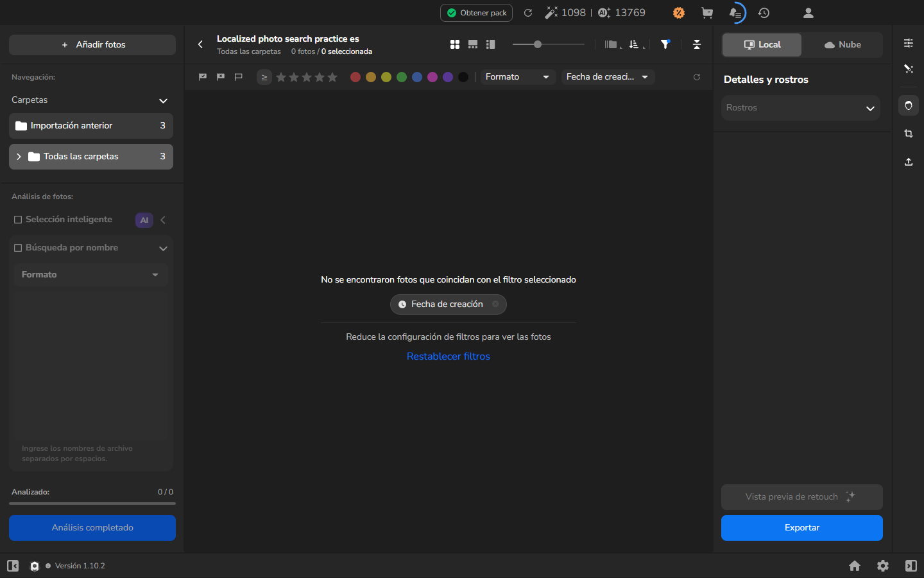Refresh the credits balance
This screenshot has height=578, width=924.
tap(528, 13)
